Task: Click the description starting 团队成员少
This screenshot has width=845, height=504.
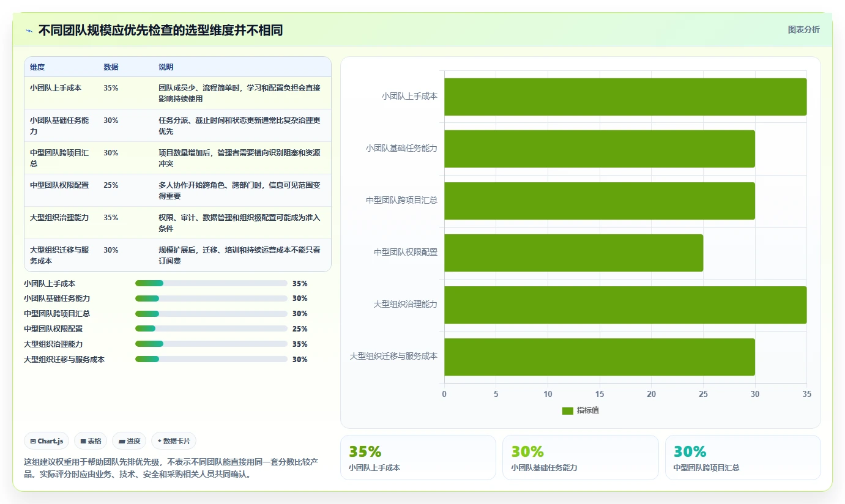Action: (x=239, y=93)
